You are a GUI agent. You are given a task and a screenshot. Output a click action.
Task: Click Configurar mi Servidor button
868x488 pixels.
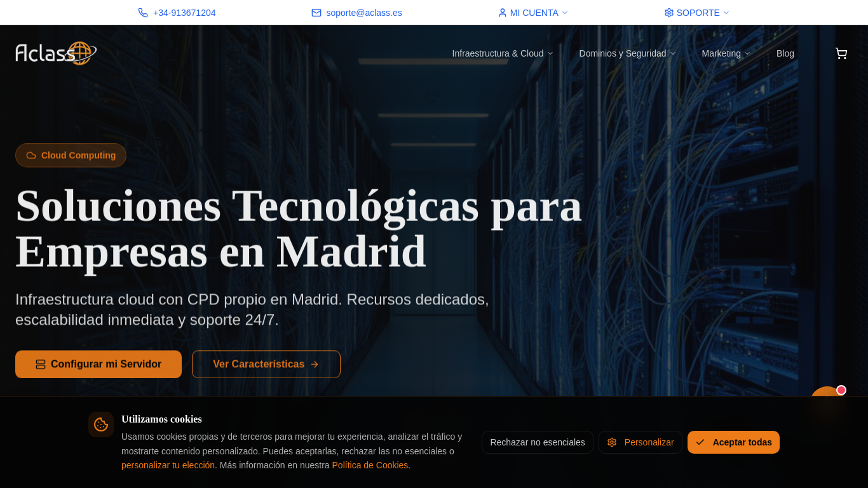98,364
